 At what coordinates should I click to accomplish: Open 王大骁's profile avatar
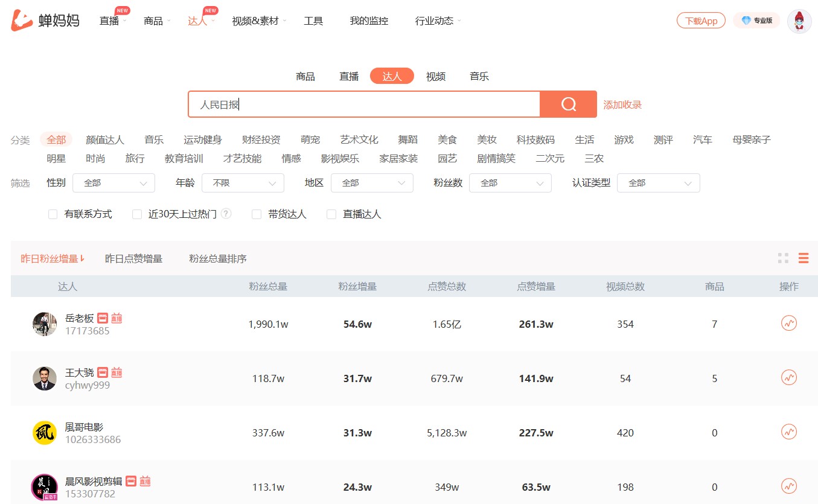click(x=45, y=378)
